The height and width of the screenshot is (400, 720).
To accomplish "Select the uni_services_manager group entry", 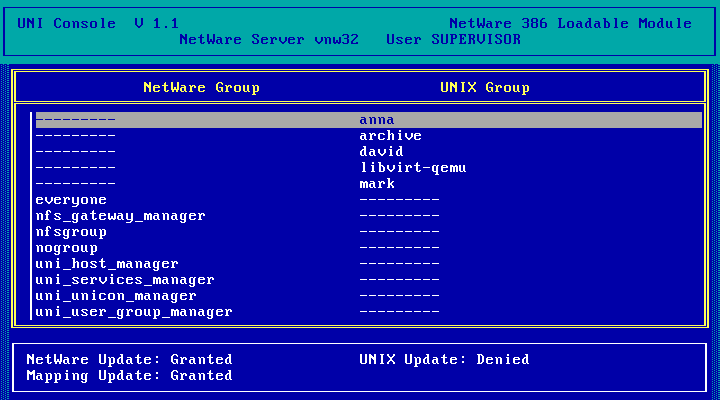I will pyautogui.click(x=369, y=280).
